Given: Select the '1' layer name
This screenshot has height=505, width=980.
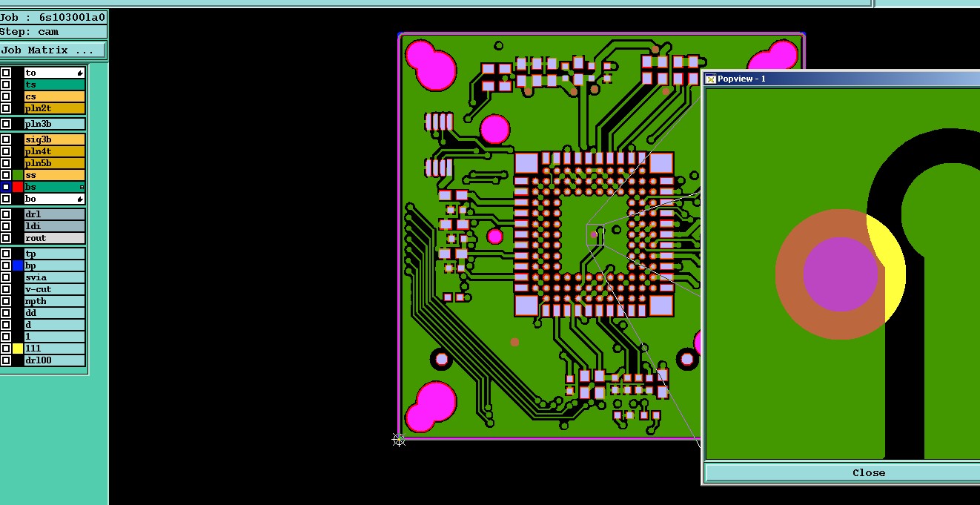Looking at the screenshot, I should click(55, 337).
